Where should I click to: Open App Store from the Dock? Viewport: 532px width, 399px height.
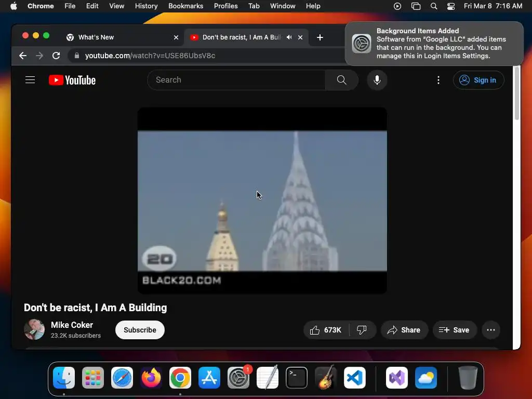point(209,378)
